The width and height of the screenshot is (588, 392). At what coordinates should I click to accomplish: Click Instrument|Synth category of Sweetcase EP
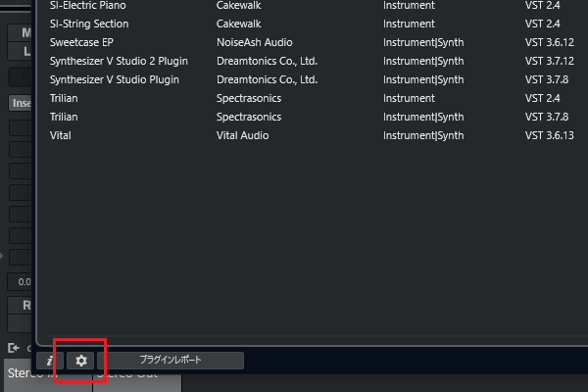pos(423,42)
